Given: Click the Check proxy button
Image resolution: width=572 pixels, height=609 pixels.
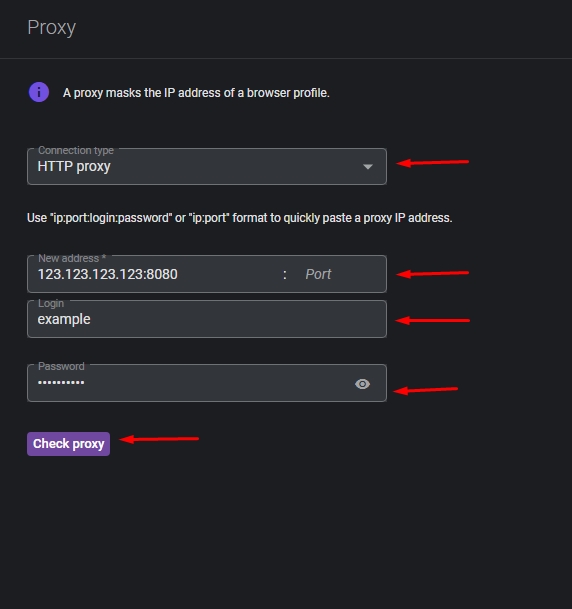Looking at the screenshot, I should click(68, 444).
